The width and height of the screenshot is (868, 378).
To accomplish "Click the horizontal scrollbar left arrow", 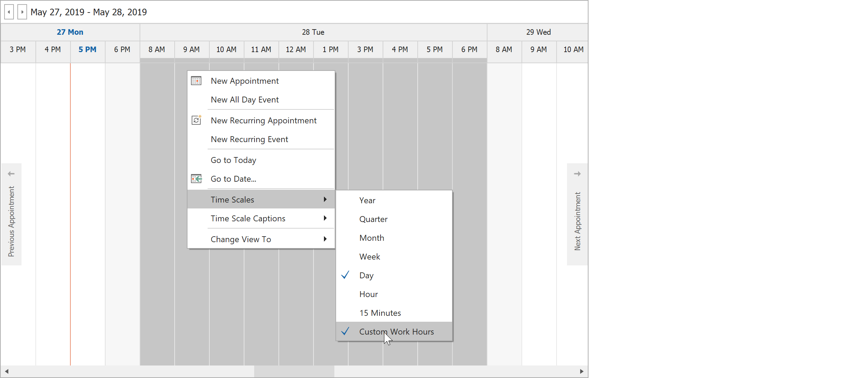I will point(6,371).
